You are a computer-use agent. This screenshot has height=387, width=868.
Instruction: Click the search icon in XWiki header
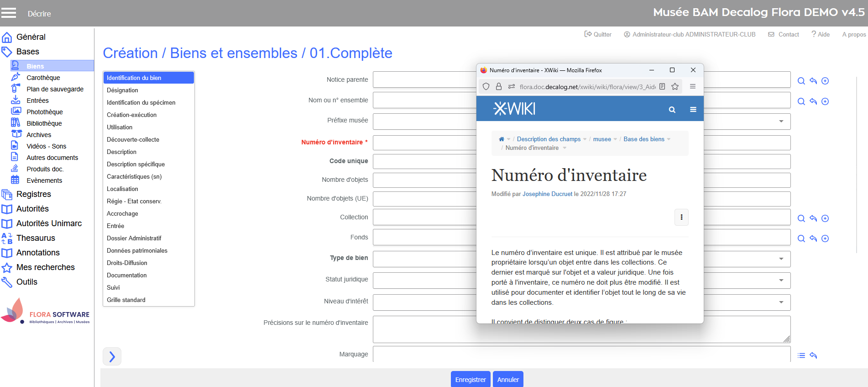[x=672, y=110]
